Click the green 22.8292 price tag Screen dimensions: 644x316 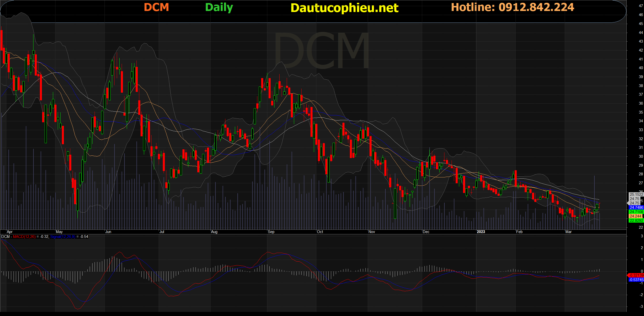pos(636,221)
